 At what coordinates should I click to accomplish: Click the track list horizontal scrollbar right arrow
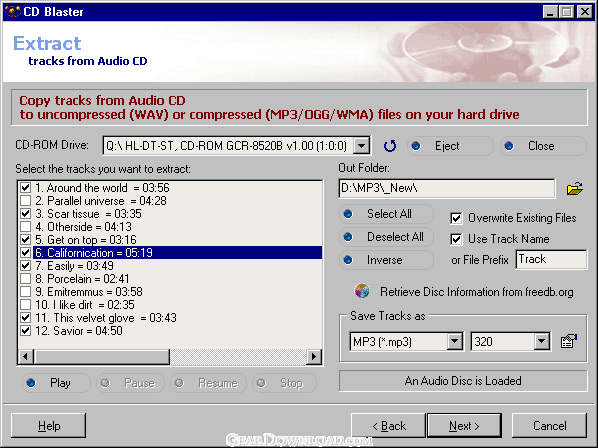[x=314, y=357]
